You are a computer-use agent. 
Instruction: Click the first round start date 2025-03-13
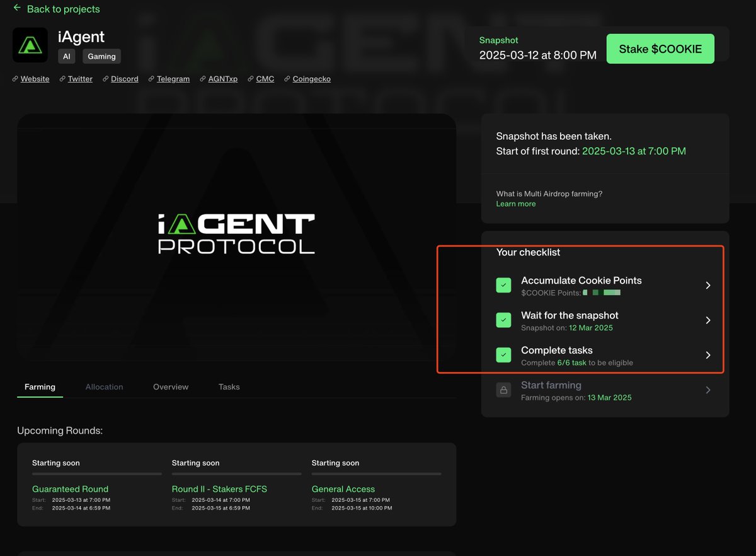[x=634, y=151]
